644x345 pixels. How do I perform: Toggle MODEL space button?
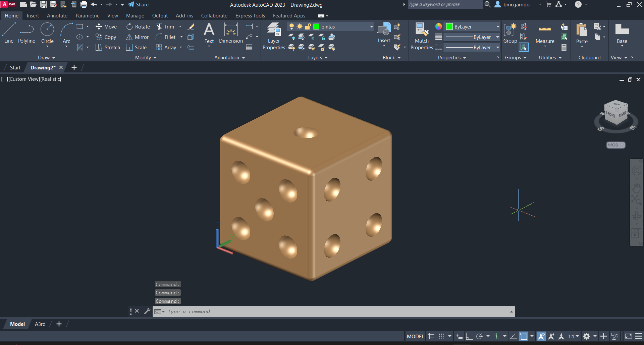[x=415, y=336]
